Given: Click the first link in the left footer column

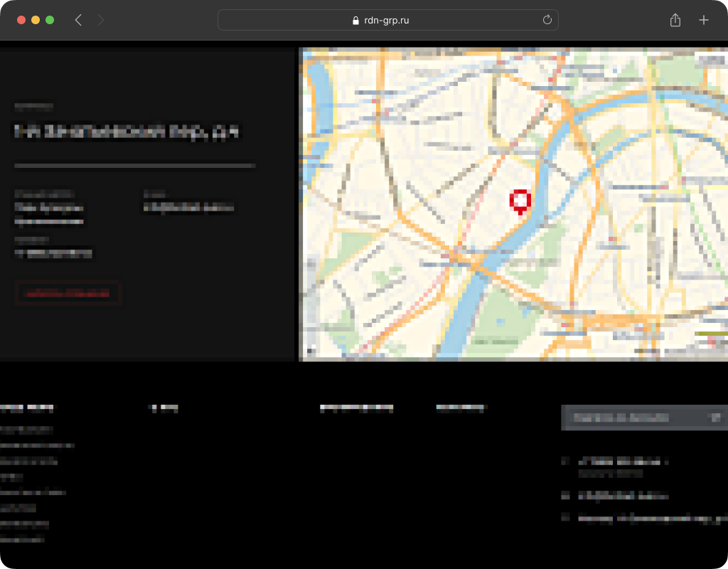Looking at the screenshot, I should [x=26, y=430].
